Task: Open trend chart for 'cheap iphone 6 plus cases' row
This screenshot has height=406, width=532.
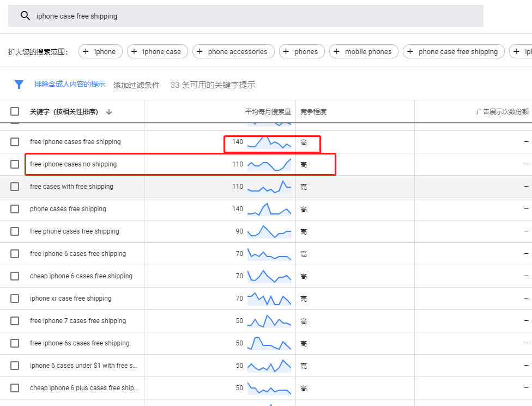Action: point(269,389)
